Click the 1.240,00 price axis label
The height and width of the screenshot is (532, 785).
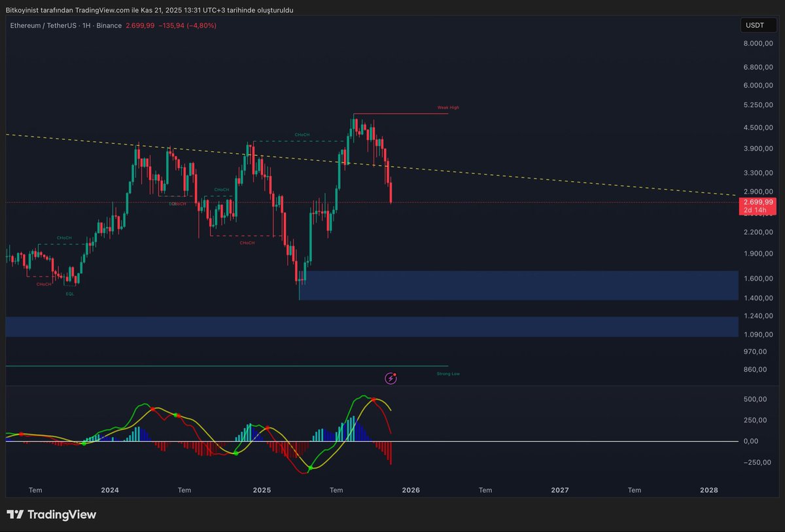click(x=758, y=316)
